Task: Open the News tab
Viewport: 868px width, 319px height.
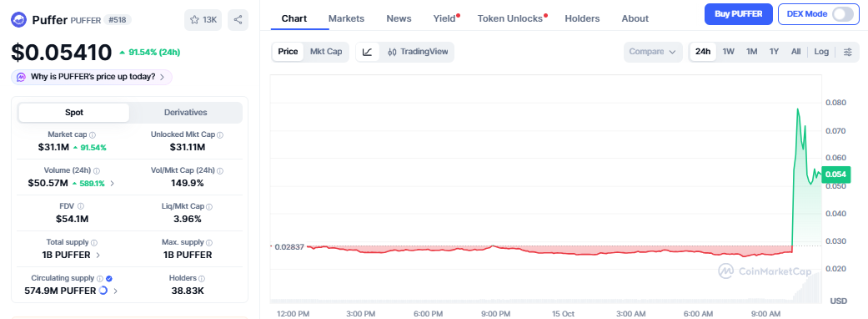Action: click(399, 18)
